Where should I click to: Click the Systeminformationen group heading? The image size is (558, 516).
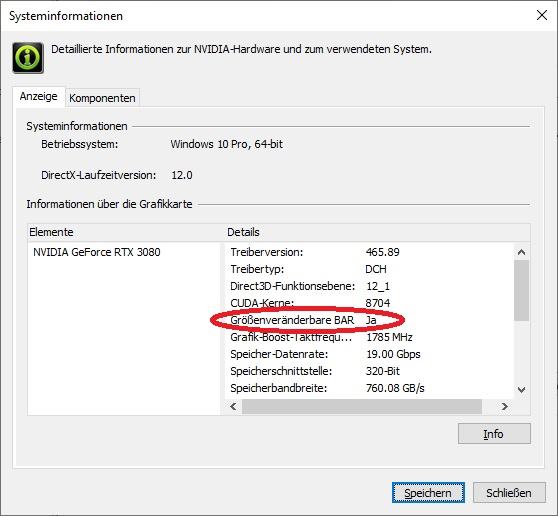coord(77,126)
